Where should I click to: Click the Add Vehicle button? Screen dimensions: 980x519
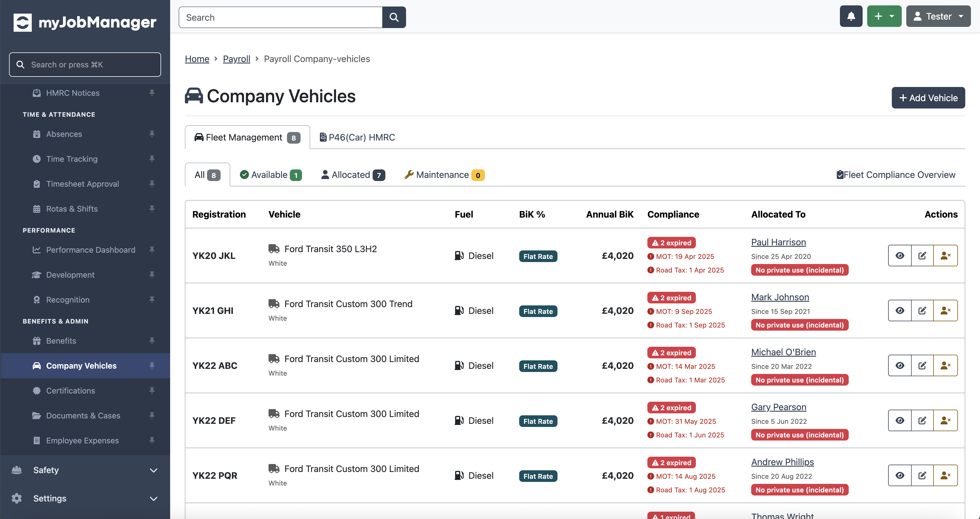click(x=928, y=98)
